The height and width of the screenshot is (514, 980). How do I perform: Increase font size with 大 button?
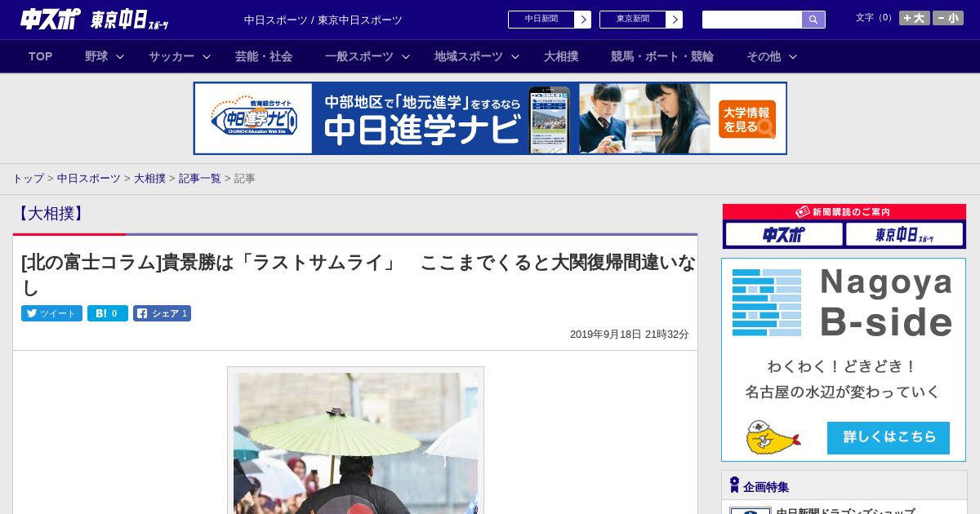[914, 18]
